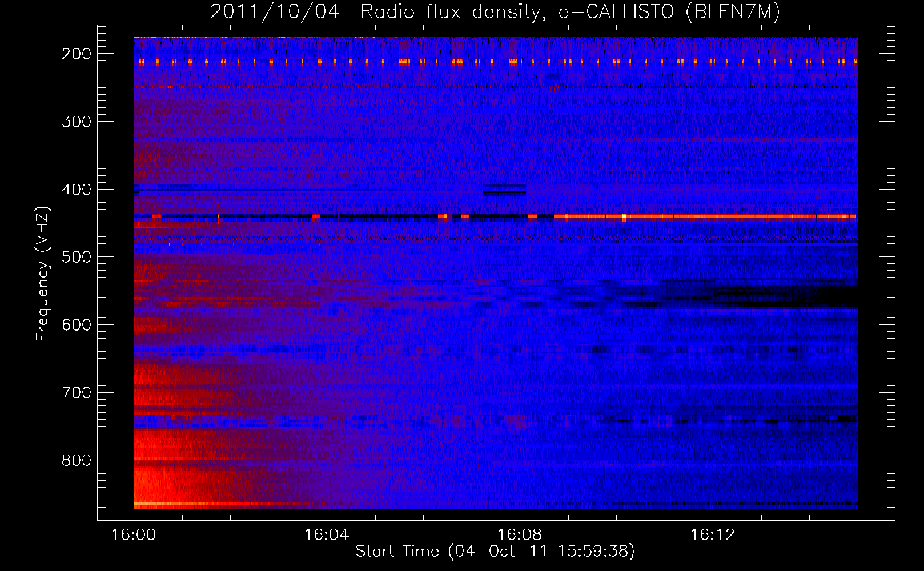Click the 200 frequency tick label
The width and height of the screenshot is (924, 571).
click(77, 54)
